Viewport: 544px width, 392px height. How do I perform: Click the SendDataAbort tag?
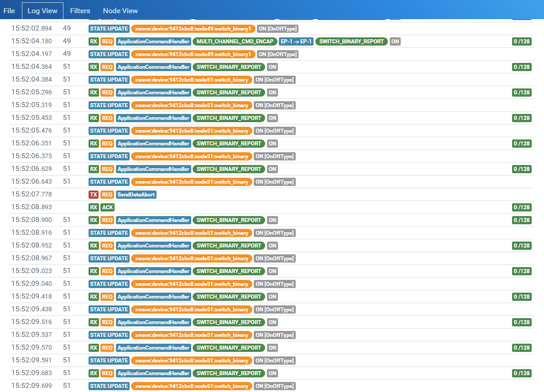(136, 195)
